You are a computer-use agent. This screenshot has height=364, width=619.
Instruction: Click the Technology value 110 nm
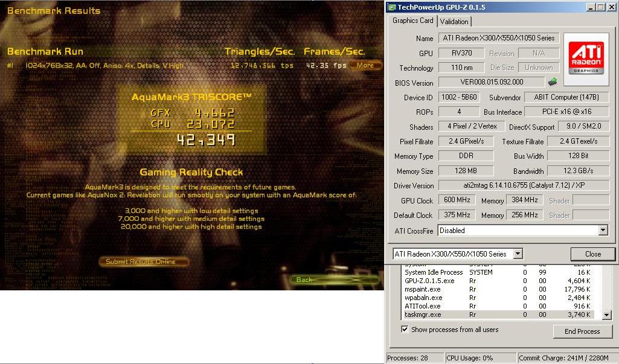coord(461,68)
